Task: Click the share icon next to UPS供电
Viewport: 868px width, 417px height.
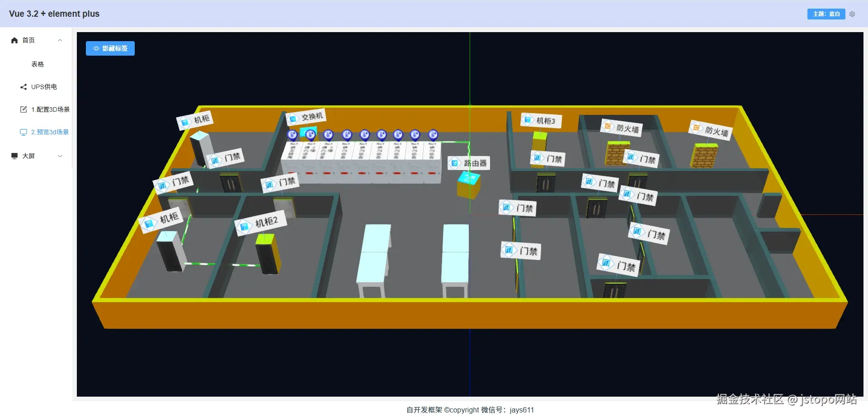Action: 23,86
